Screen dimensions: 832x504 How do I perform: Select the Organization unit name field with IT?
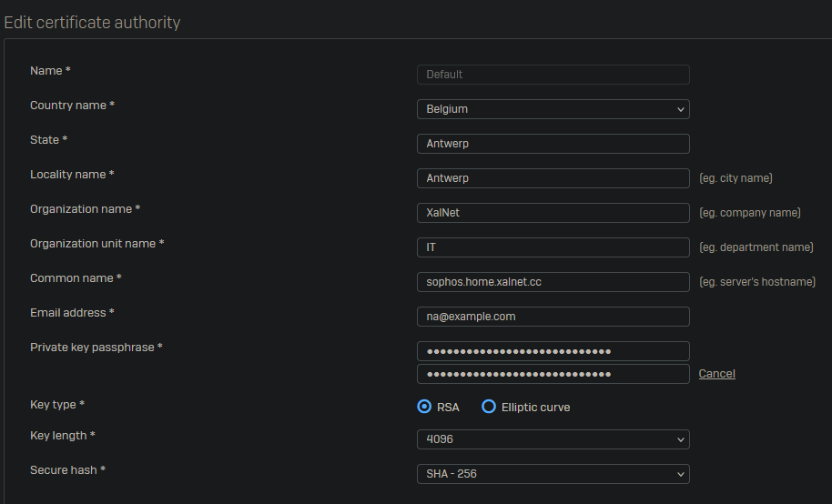553,247
